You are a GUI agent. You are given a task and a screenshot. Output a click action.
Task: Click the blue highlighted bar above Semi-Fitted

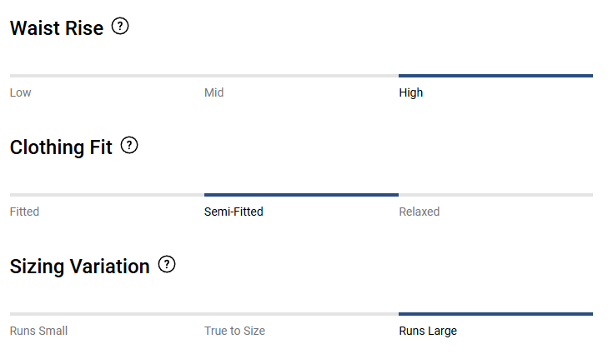tap(301, 195)
